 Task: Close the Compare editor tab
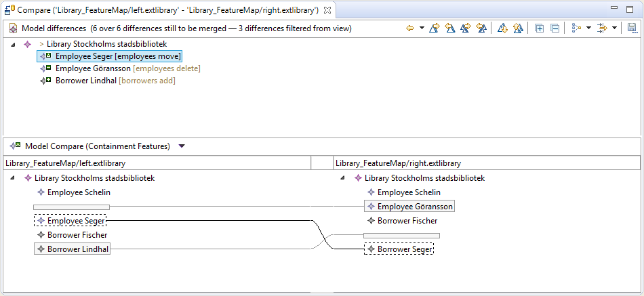click(x=327, y=10)
